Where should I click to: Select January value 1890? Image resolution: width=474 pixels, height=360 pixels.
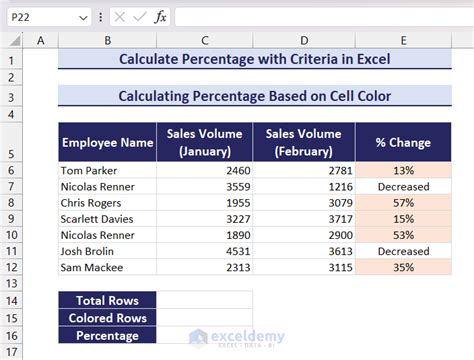(x=205, y=235)
